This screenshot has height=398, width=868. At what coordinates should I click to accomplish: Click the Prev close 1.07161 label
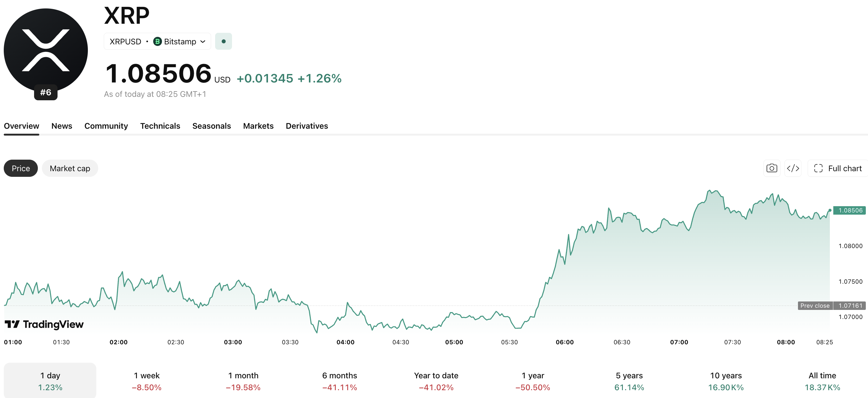pyautogui.click(x=832, y=306)
